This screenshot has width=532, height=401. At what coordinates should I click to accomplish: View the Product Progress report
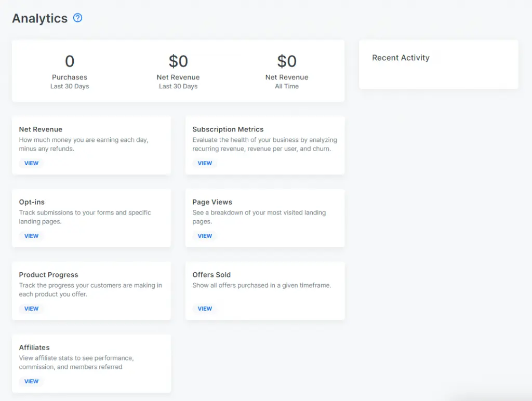click(31, 309)
